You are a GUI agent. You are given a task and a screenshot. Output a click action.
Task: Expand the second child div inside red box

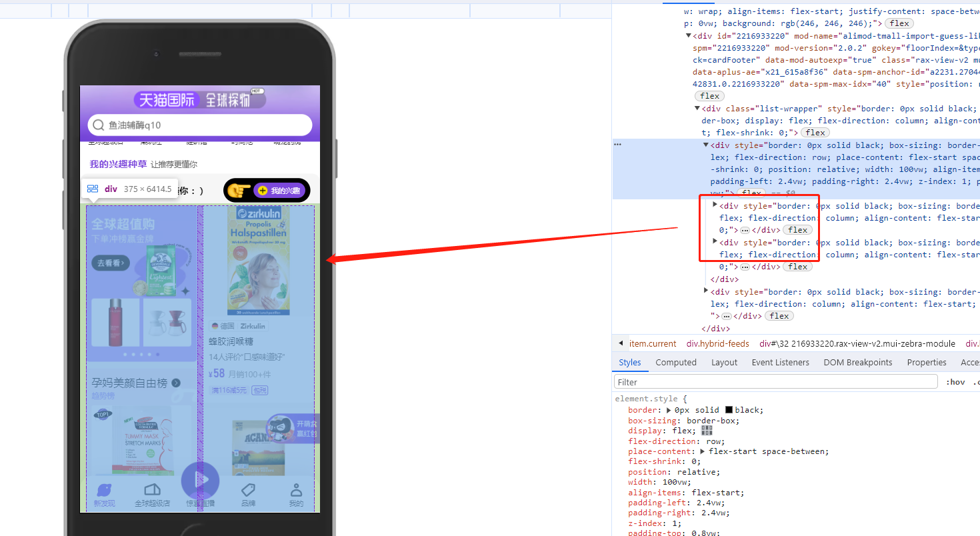click(x=715, y=242)
